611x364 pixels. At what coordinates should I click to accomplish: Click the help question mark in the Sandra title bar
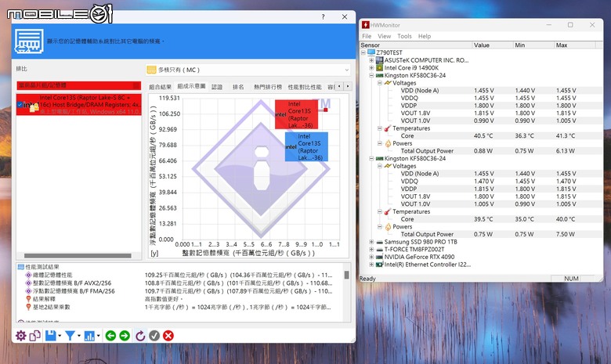point(323,16)
